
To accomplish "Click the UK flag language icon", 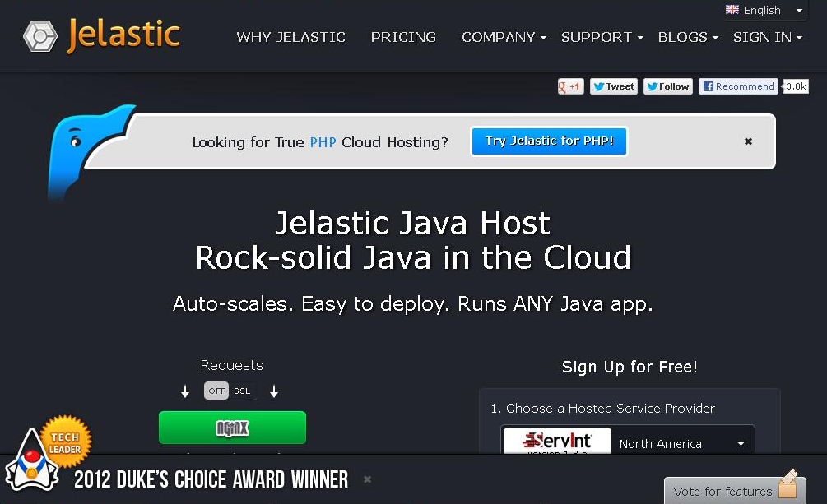I will pos(732,10).
